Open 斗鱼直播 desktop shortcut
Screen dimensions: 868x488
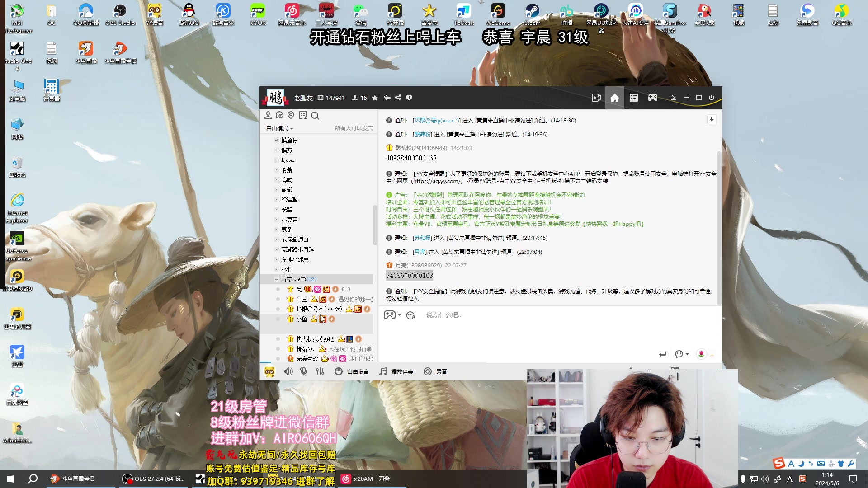[x=86, y=52]
